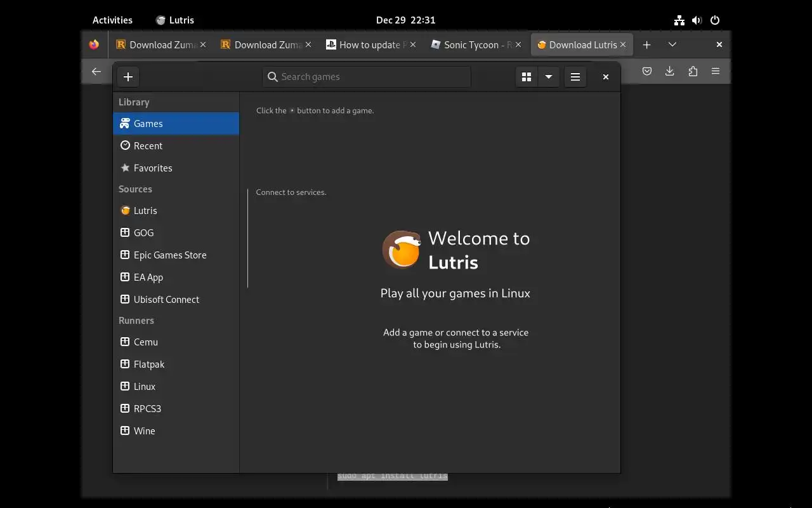
Task: Select the GOG source
Action: click(176, 233)
